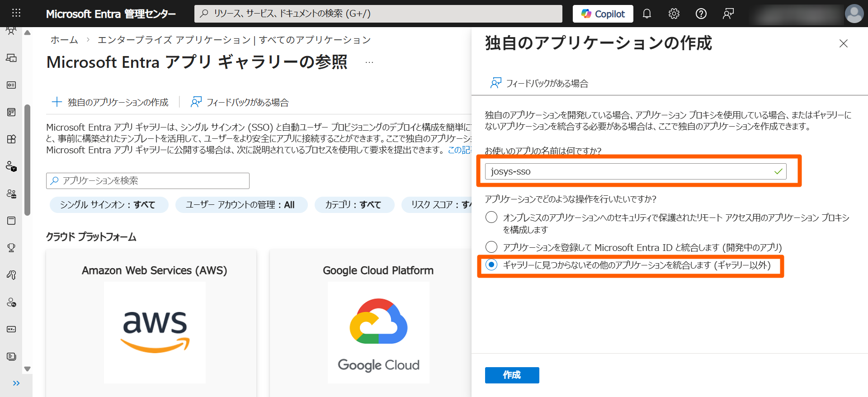868x397 pixels.
Task: Click the help question mark icon
Action: tap(701, 14)
